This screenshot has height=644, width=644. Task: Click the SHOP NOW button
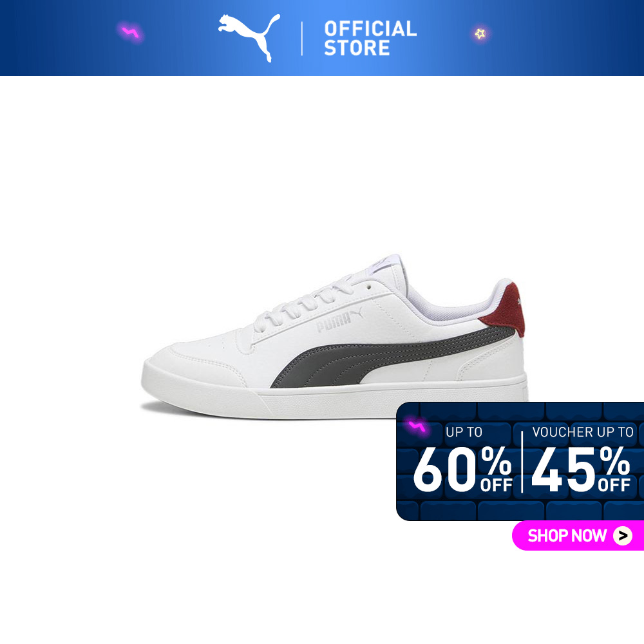tap(578, 535)
